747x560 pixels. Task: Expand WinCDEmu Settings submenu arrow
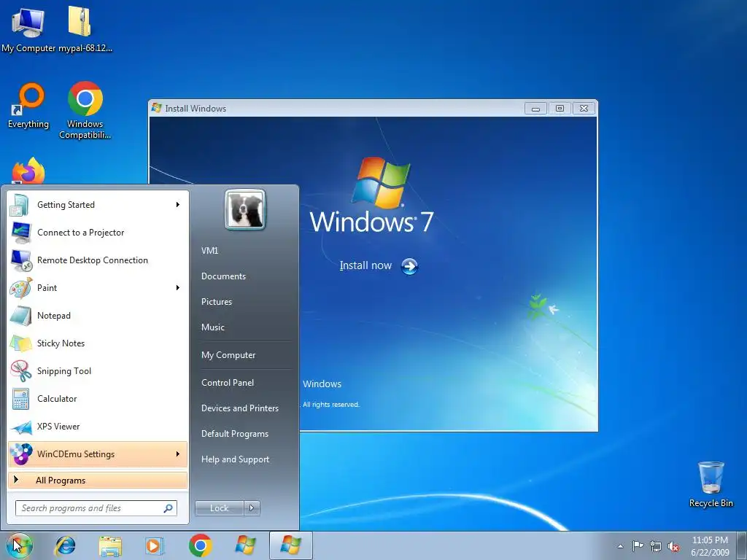click(178, 454)
